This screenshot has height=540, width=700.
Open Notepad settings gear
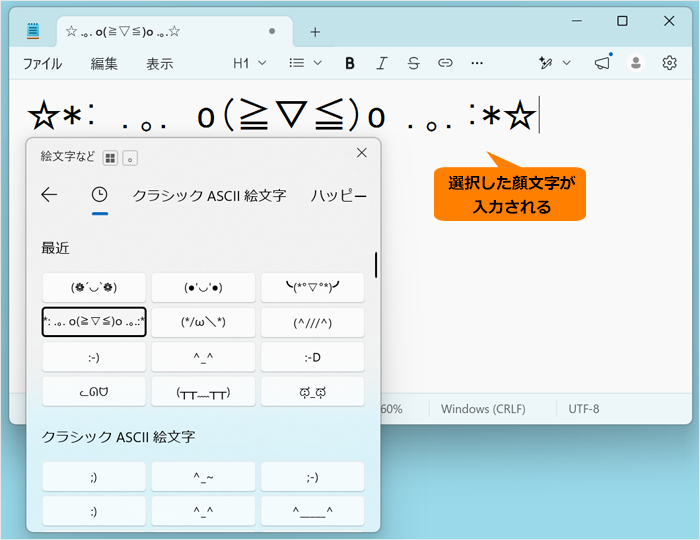pyautogui.click(x=669, y=63)
